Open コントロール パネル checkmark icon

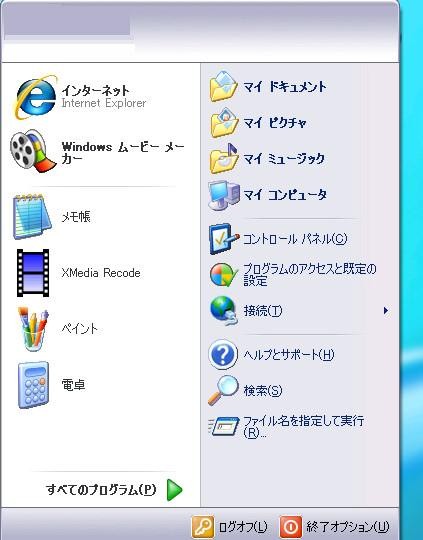224,239
